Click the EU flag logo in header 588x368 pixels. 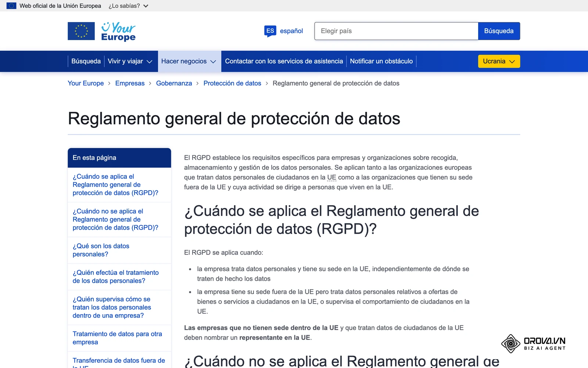(x=81, y=31)
